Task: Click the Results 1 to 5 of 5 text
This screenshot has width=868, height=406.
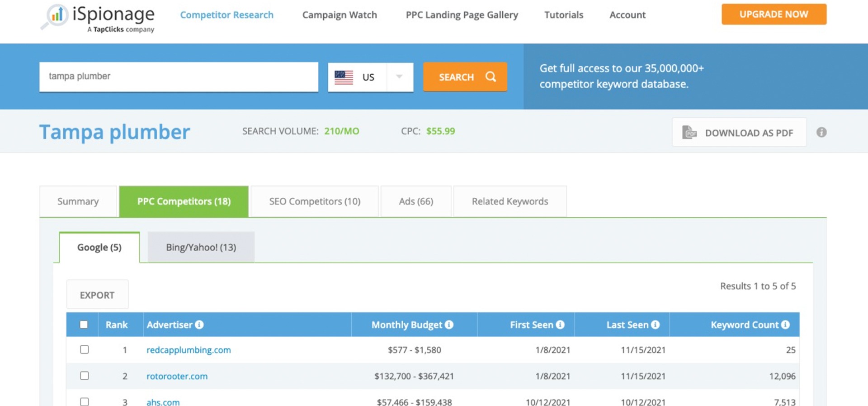Action: click(x=758, y=286)
